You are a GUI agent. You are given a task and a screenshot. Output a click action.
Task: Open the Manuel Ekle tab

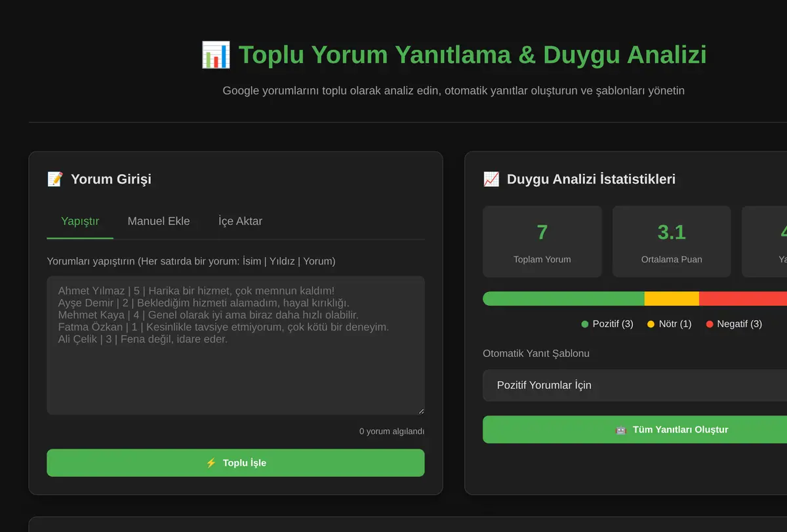159,221
